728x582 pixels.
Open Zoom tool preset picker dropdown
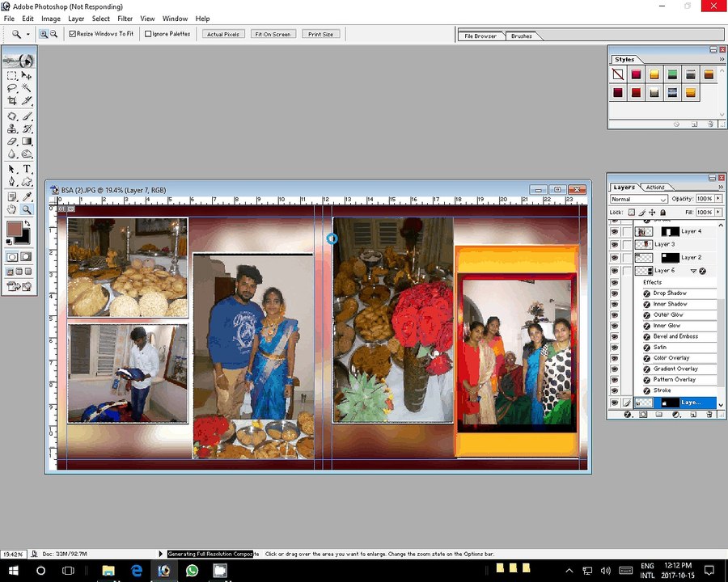28,34
